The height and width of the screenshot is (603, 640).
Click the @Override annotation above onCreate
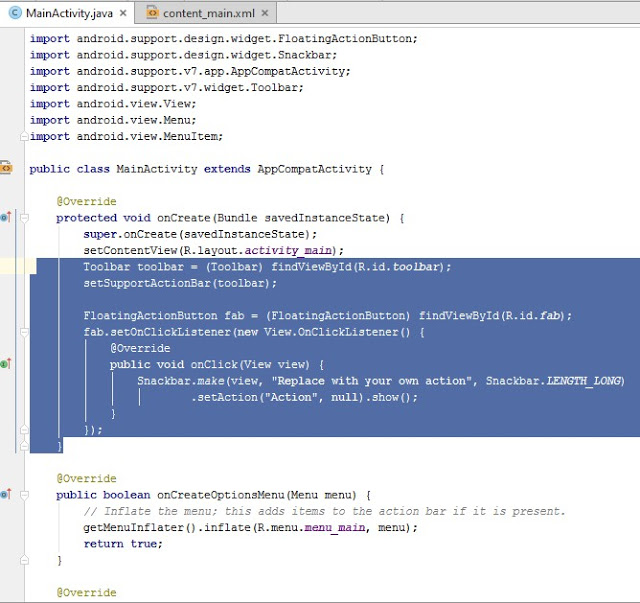point(86,202)
